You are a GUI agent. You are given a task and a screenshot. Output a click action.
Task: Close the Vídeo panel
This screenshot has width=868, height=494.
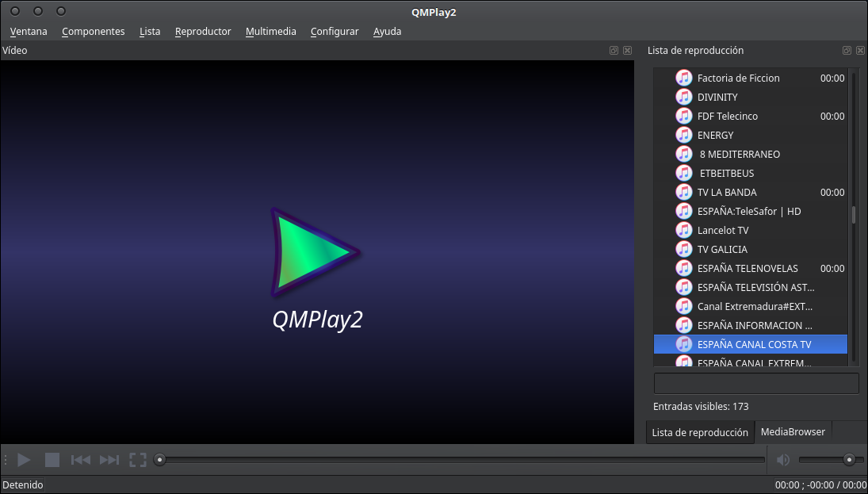tap(627, 51)
